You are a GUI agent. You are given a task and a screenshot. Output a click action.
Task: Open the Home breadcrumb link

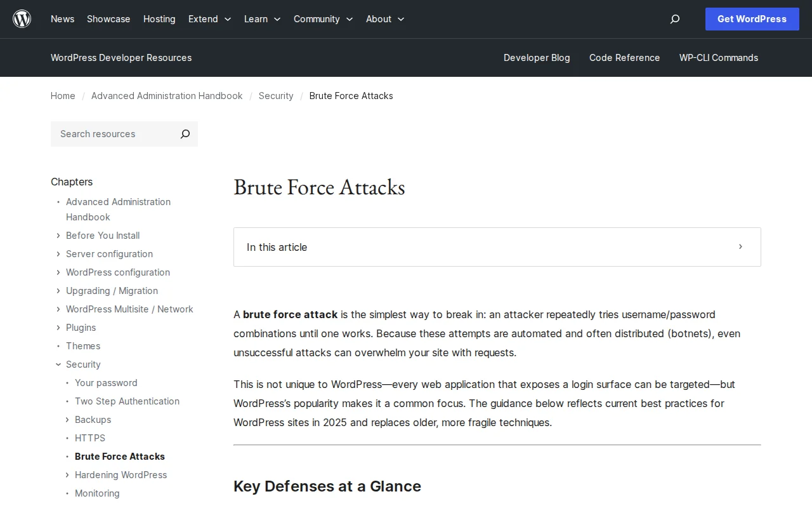(x=63, y=96)
